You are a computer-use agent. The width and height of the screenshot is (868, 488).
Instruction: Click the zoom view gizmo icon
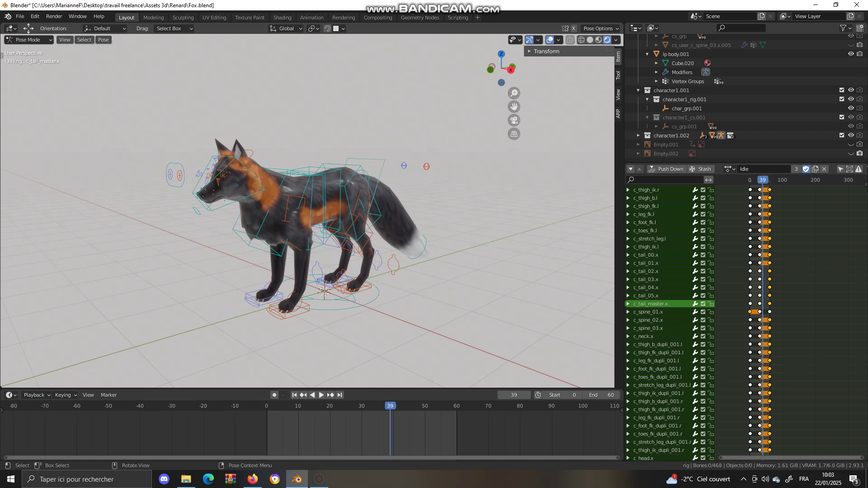pyautogui.click(x=514, y=93)
